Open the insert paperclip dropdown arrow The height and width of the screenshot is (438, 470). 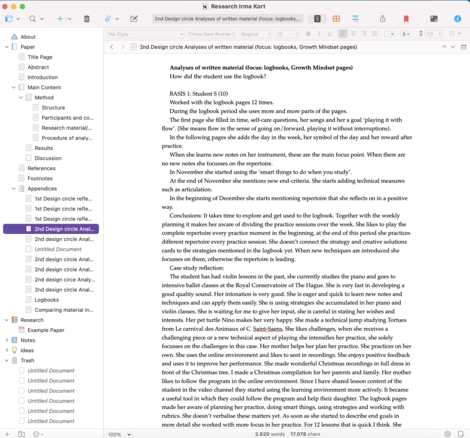click(x=117, y=19)
